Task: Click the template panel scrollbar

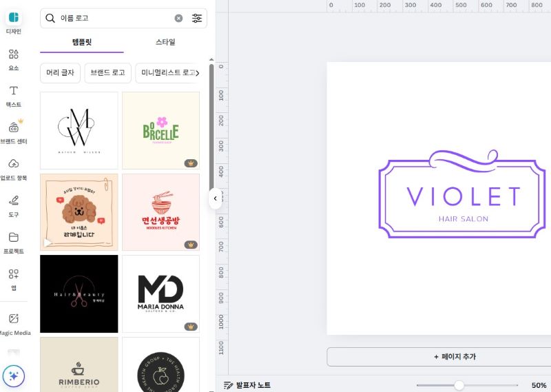Action: [211, 127]
